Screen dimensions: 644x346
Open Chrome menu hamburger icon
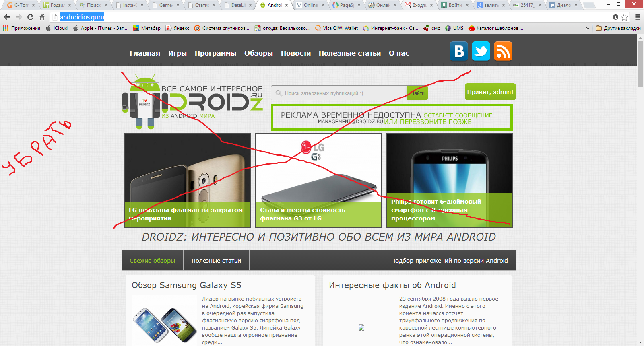coord(638,17)
